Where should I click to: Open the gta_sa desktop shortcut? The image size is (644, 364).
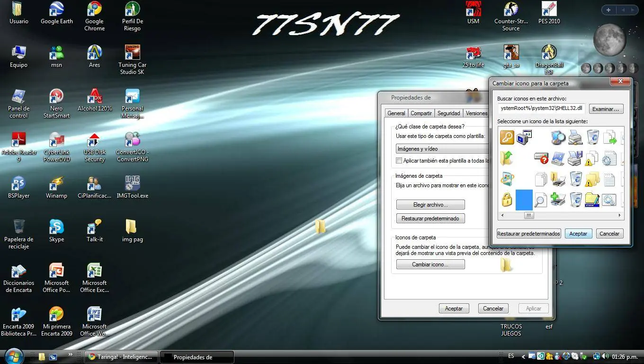pyautogui.click(x=511, y=56)
